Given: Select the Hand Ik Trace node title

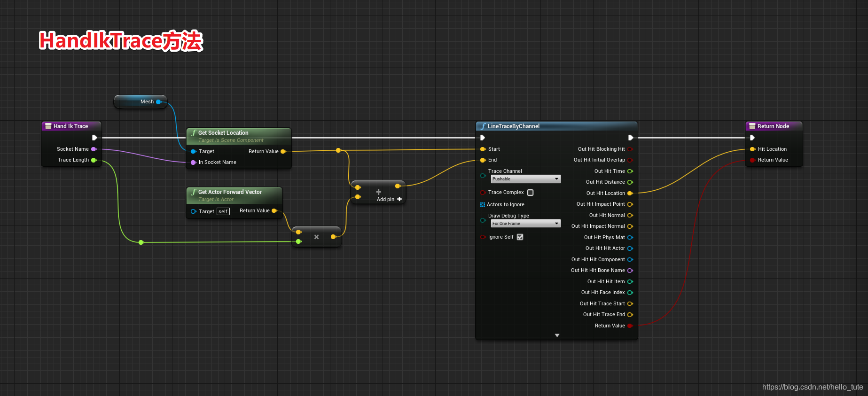Looking at the screenshot, I should [x=70, y=126].
